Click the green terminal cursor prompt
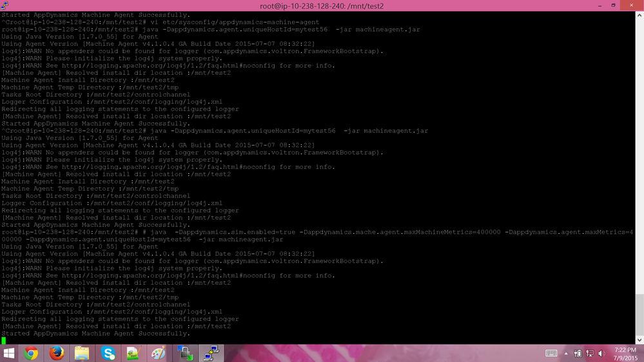Image resolution: width=644 pixels, height=362 pixels. tap(3, 341)
